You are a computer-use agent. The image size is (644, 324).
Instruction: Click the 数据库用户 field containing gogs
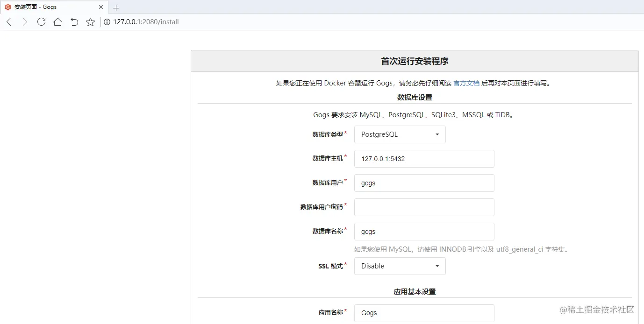point(424,183)
